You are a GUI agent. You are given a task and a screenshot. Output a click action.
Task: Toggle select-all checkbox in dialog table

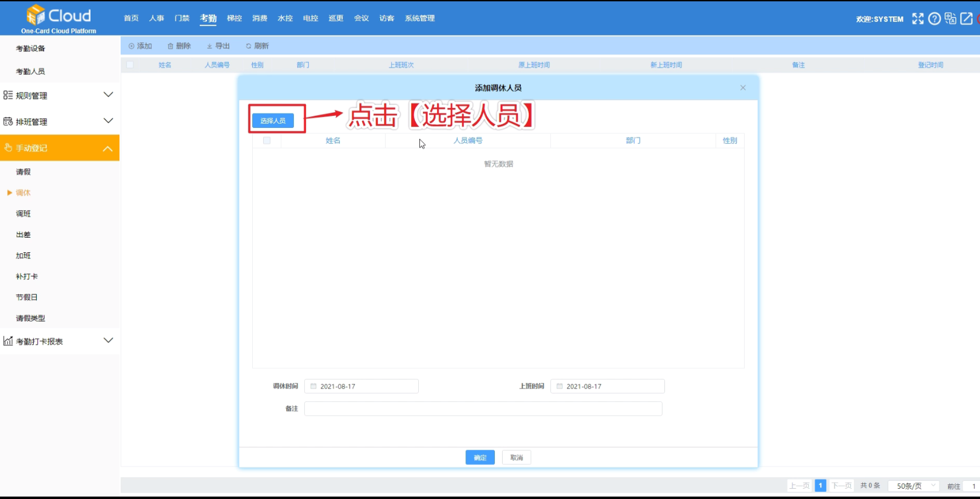[x=267, y=141]
